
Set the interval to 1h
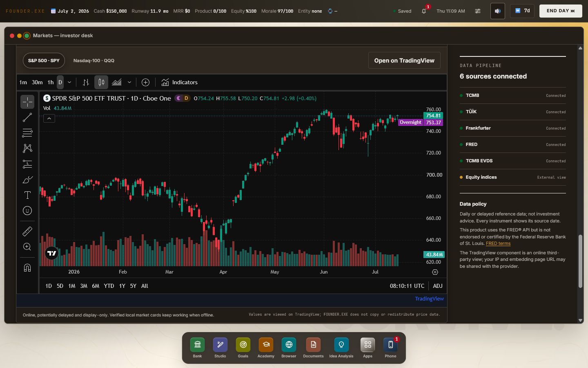pyautogui.click(x=51, y=82)
